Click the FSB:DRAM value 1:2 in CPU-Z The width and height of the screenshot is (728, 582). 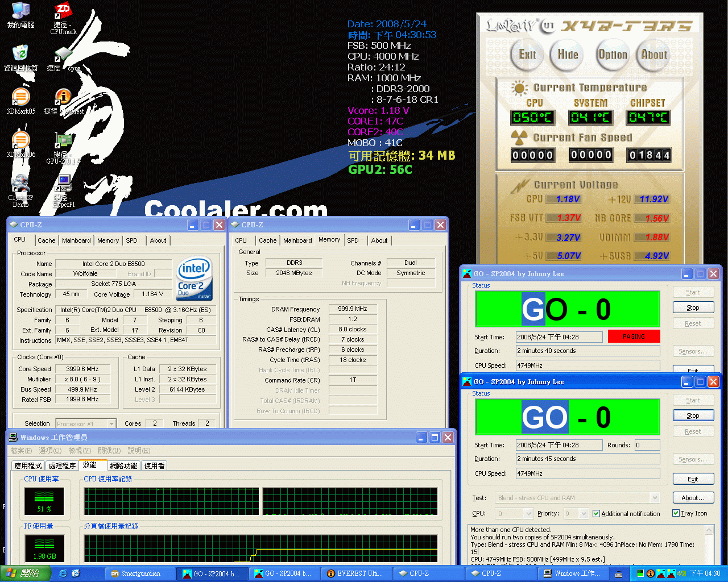pos(353,319)
